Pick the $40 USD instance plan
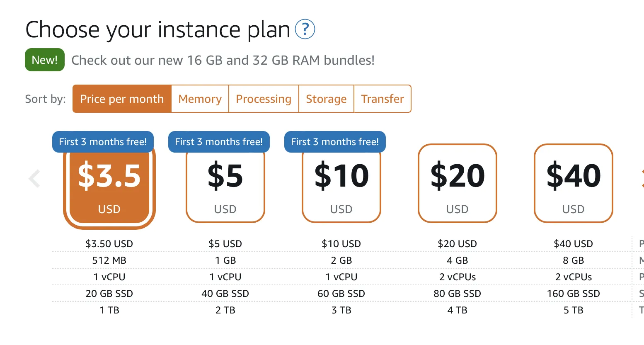The height and width of the screenshot is (345, 644). [x=573, y=183]
